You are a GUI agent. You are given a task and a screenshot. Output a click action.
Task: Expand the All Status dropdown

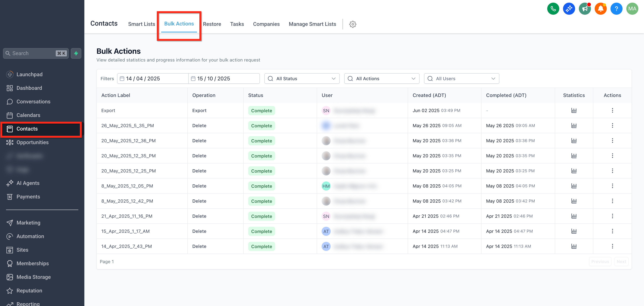(302, 79)
